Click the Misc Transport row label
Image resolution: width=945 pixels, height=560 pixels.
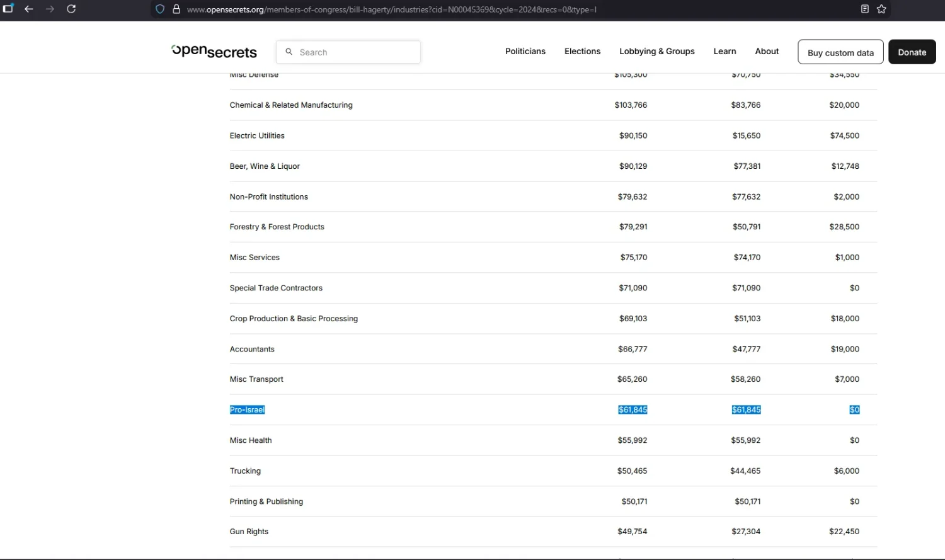256,379
